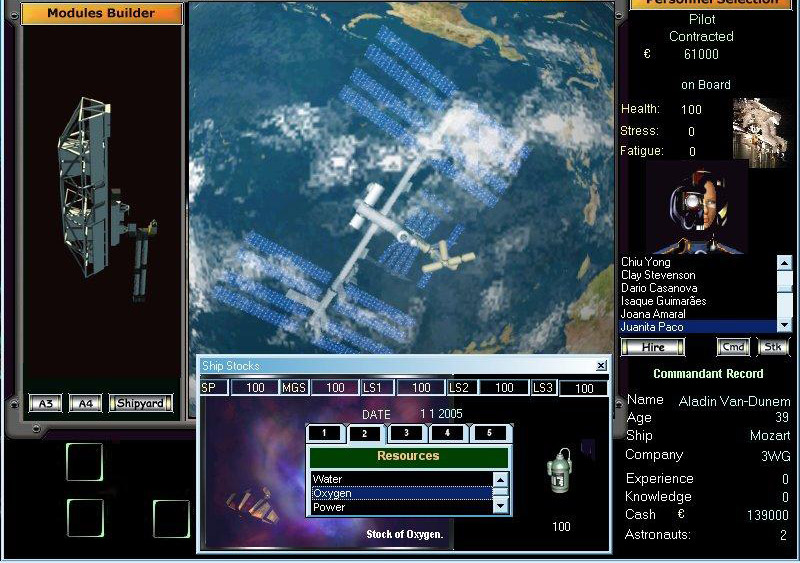Click the Cmd button
The image size is (800, 563).
point(733,347)
